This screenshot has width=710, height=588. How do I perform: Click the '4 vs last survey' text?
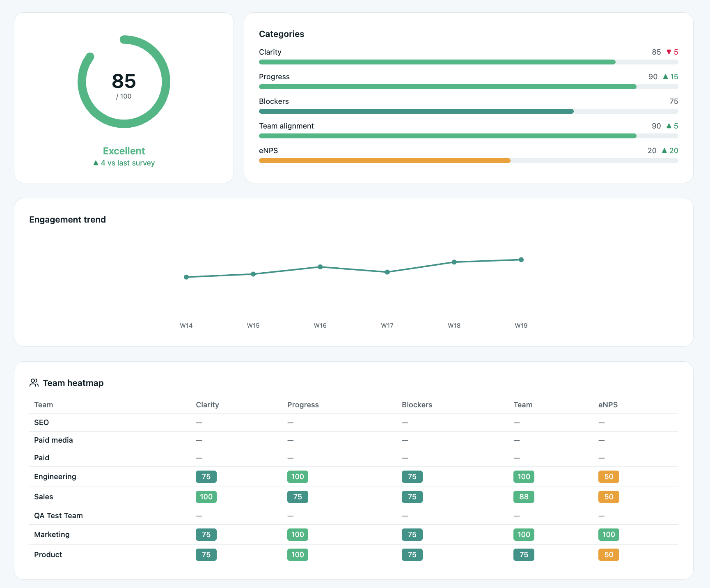click(128, 163)
